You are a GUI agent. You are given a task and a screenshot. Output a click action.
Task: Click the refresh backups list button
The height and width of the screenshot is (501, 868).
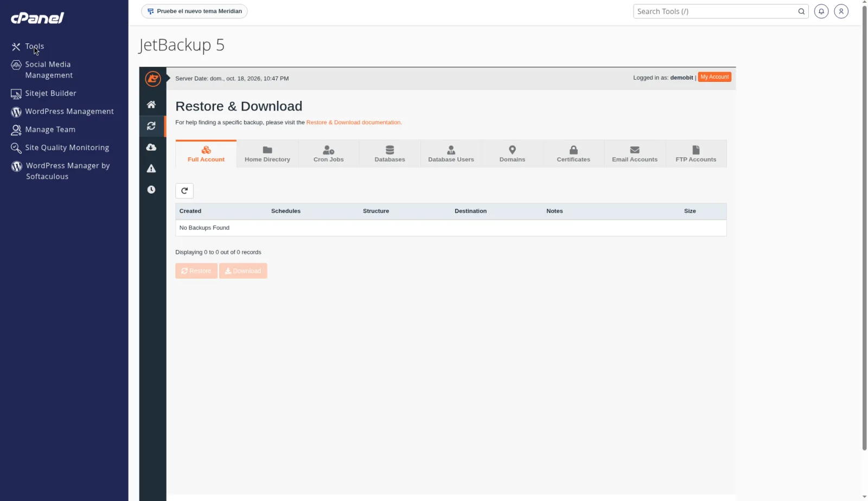point(184,191)
